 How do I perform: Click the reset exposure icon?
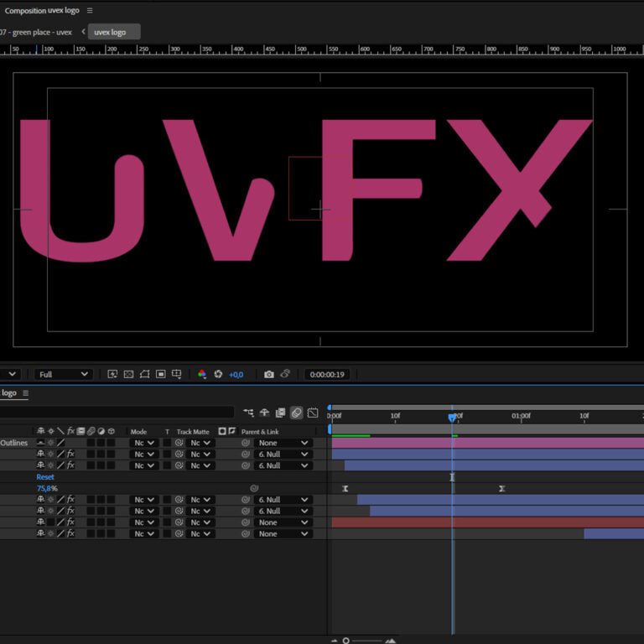(x=218, y=374)
